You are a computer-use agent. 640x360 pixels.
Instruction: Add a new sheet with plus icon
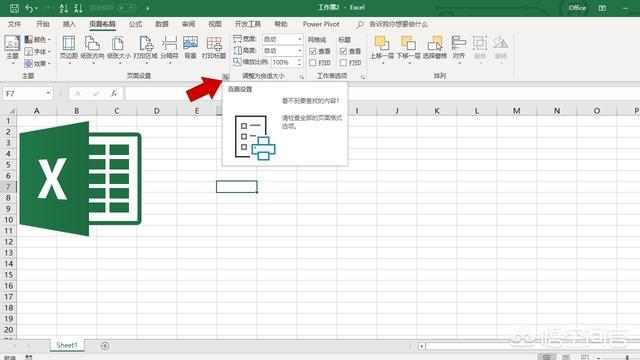(105, 346)
